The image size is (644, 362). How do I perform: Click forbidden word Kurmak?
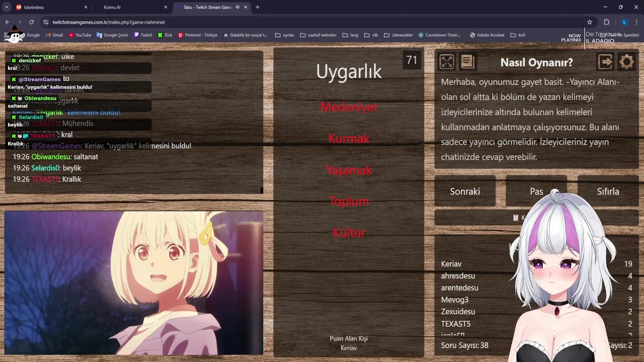(349, 138)
